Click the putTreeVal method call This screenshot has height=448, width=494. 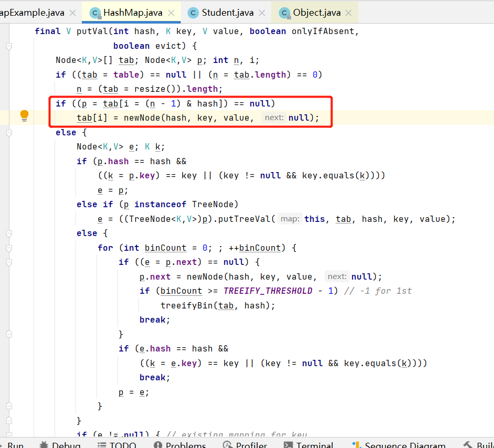pyautogui.click(x=244, y=219)
